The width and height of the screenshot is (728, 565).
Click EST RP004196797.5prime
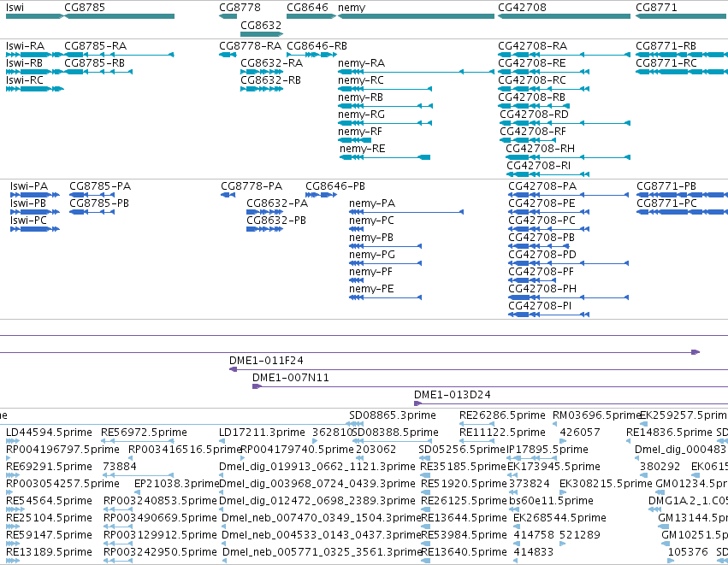pos(8,458)
